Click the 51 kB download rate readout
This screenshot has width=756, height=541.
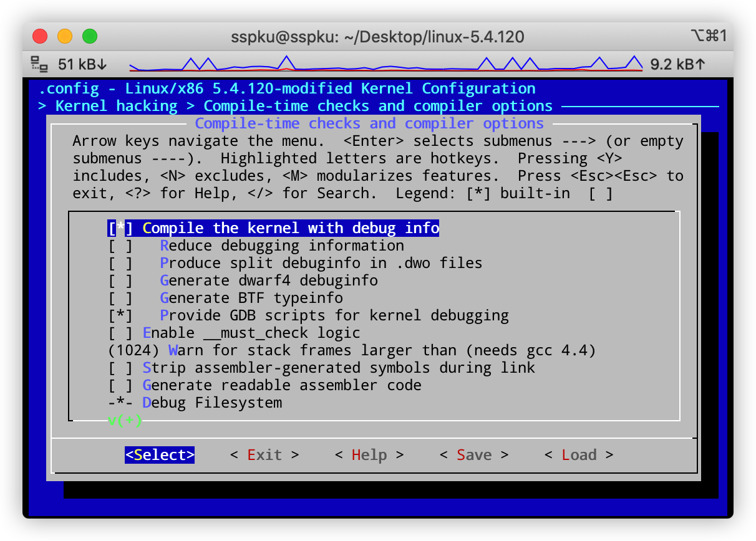[82, 64]
